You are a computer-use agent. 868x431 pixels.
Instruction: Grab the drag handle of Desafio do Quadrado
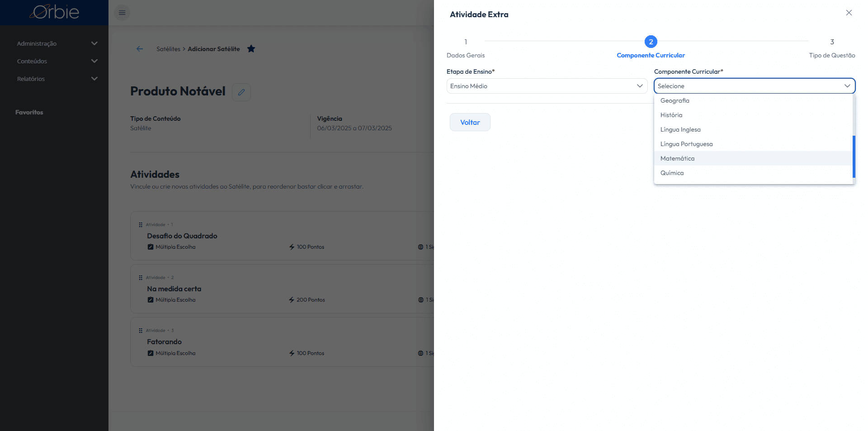click(x=141, y=225)
